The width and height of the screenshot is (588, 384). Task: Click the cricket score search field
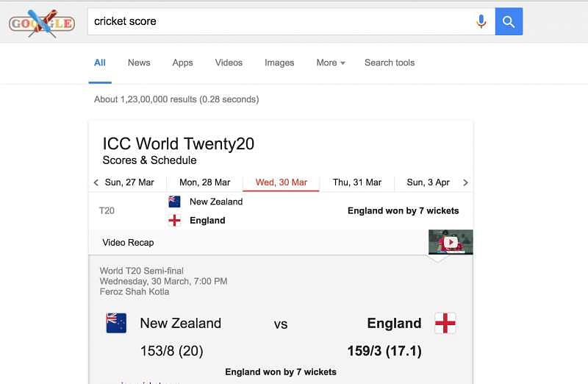tap(279, 21)
